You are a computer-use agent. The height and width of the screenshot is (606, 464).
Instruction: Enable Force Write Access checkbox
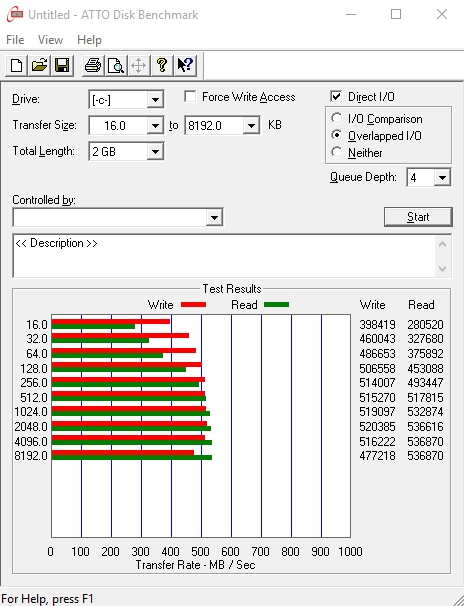tap(190, 97)
